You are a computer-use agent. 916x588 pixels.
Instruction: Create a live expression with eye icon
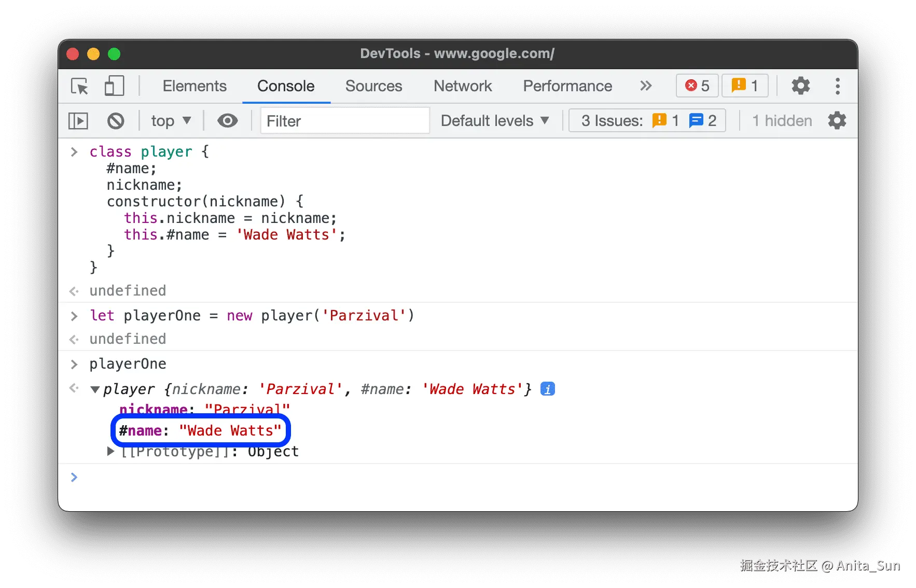coord(227,121)
